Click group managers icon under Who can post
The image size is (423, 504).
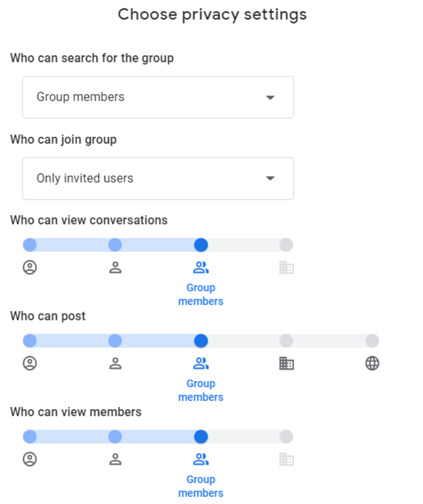(115, 363)
